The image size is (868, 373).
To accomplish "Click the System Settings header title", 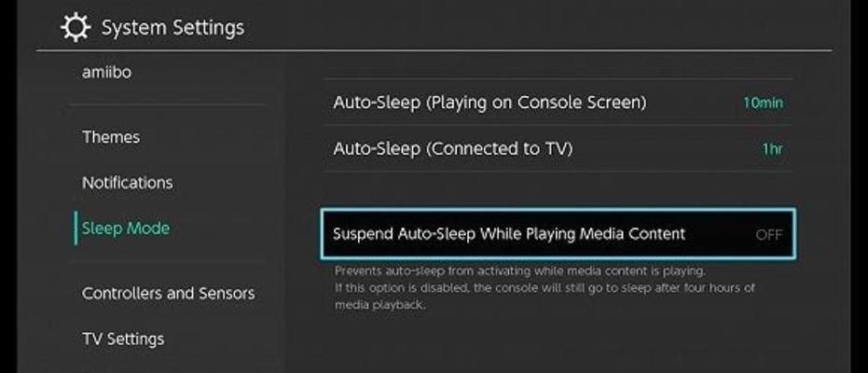I will coord(172,28).
